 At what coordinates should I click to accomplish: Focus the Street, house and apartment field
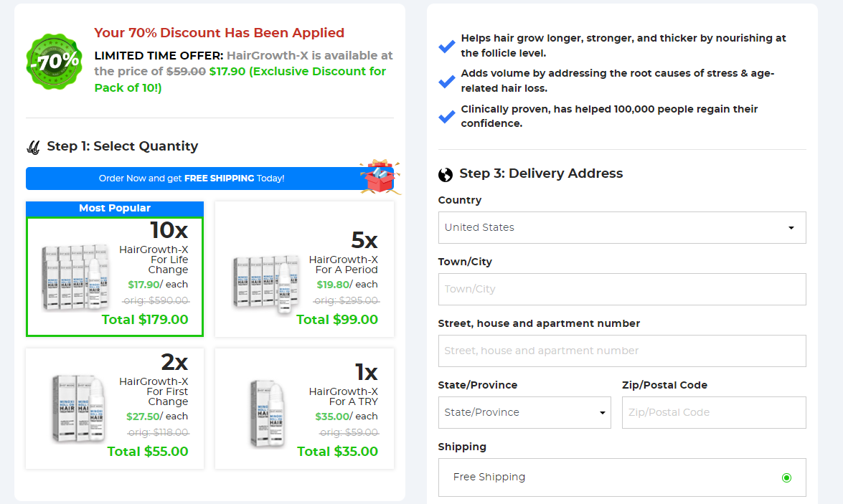[x=622, y=351]
